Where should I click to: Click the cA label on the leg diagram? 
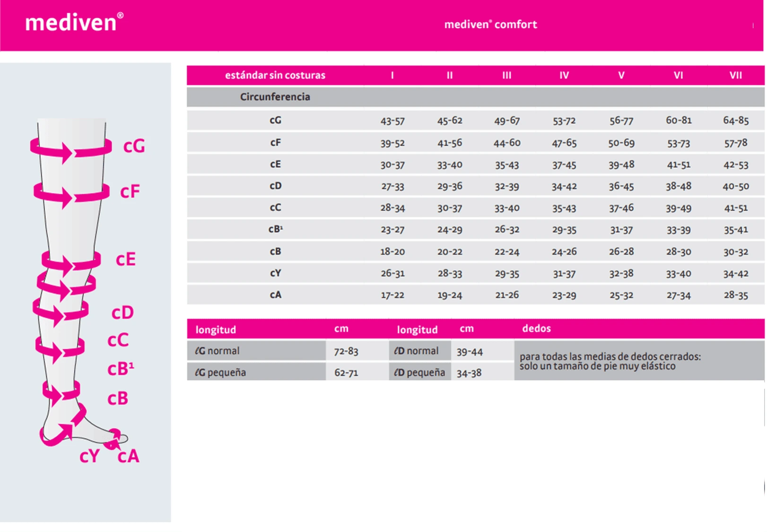(x=129, y=456)
